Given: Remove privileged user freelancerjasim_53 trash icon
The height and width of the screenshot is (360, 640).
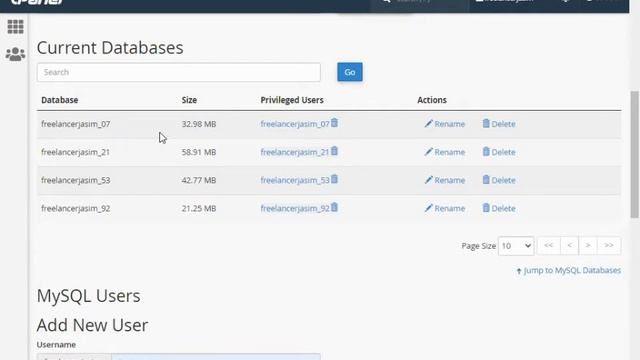Looking at the screenshot, I should (x=334, y=179).
